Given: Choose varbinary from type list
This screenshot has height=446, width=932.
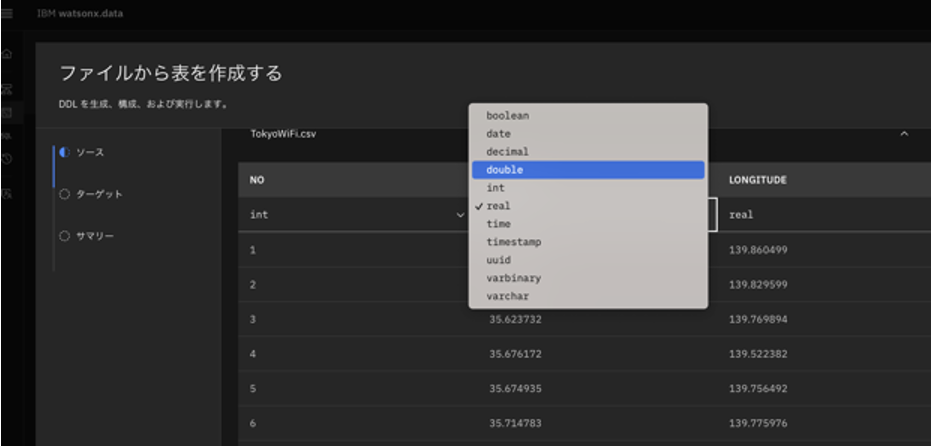Looking at the screenshot, I should point(588,278).
